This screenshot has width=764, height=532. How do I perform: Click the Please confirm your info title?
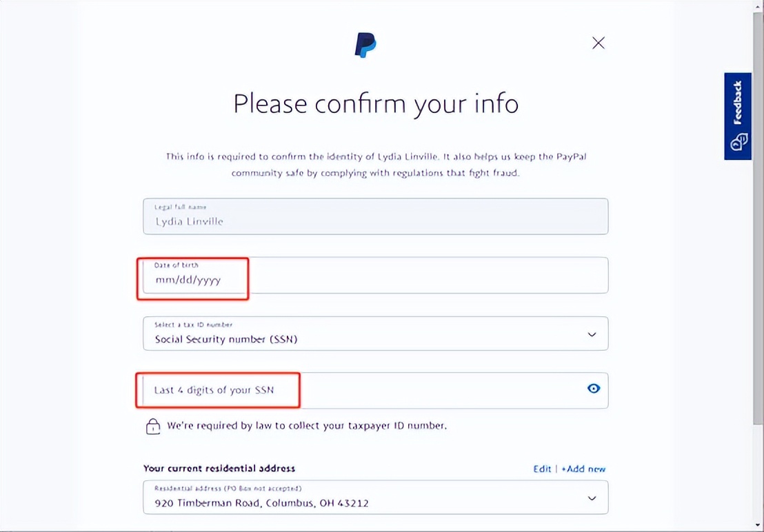coord(376,103)
